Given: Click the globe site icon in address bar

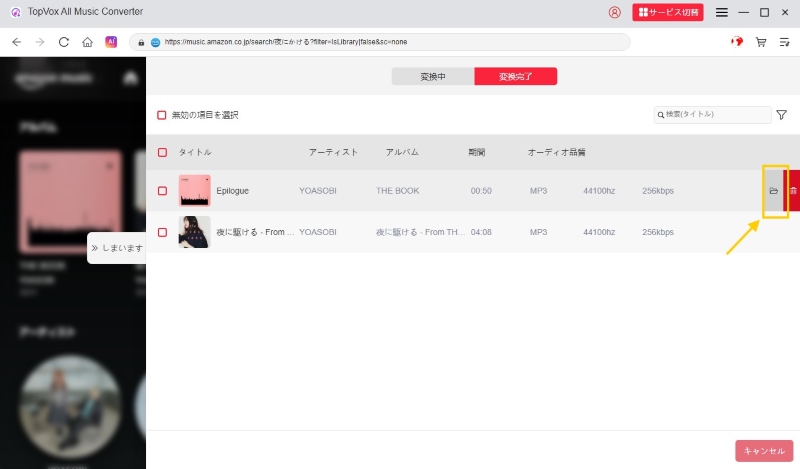Looking at the screenshot, I should (x=156, y=42).
